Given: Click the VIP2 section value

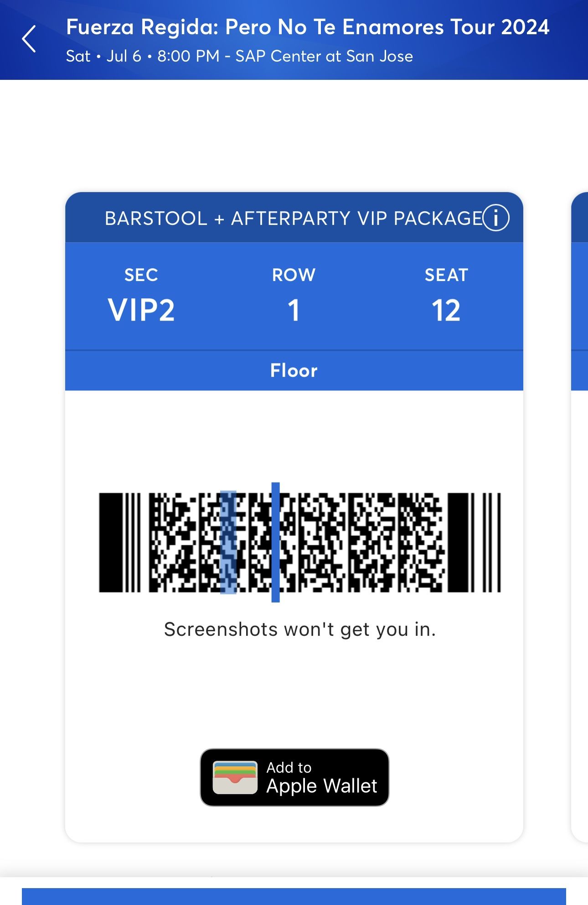Looking at the screenshot, I should coord(141,310).
